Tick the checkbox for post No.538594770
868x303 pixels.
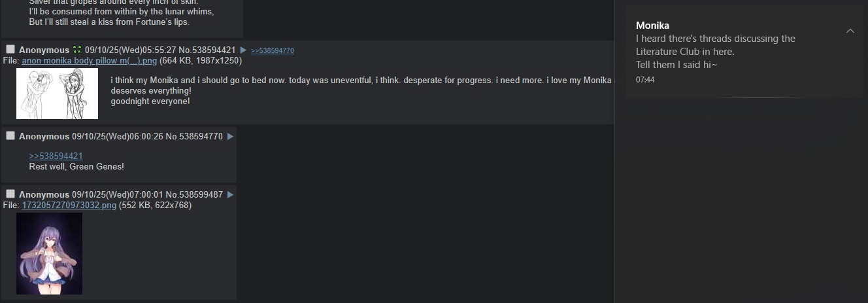click(10, 136)
